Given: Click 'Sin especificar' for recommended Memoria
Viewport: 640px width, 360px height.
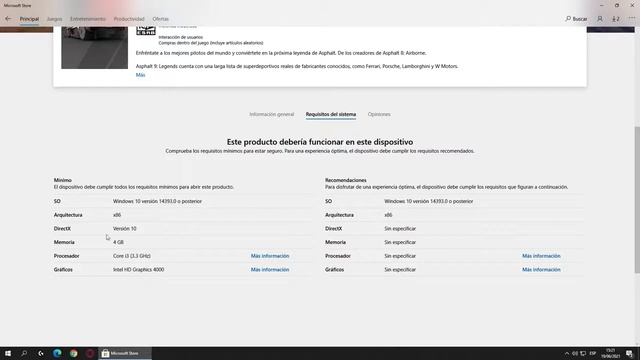Looking at the screenshot, I should pos(400,242).
